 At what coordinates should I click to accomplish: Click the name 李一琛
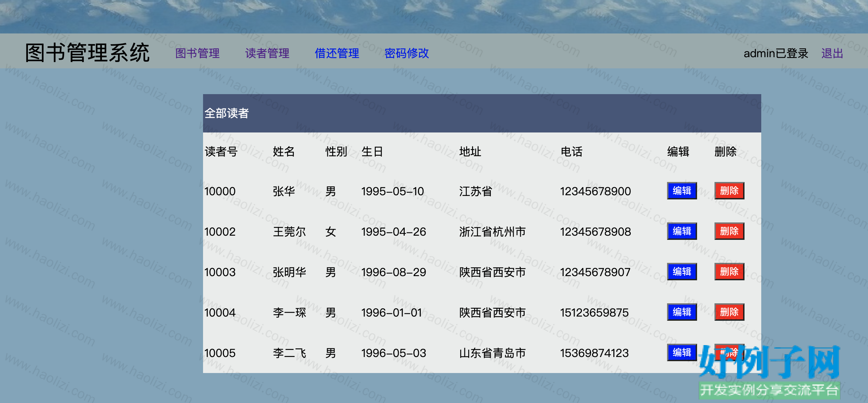tap(289, 313)
